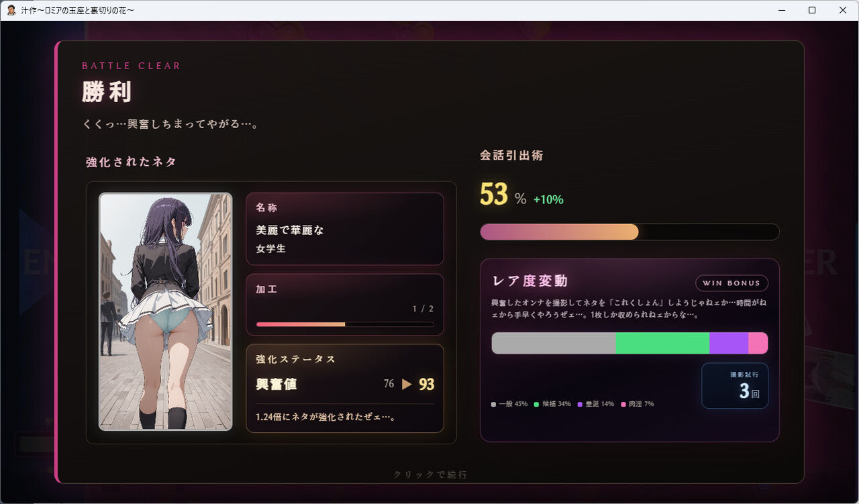Viewport: 859px width, 504px height.
Task: Click the green 候補 legend dot
Action: pyautogui.click(x=536, y=404)
